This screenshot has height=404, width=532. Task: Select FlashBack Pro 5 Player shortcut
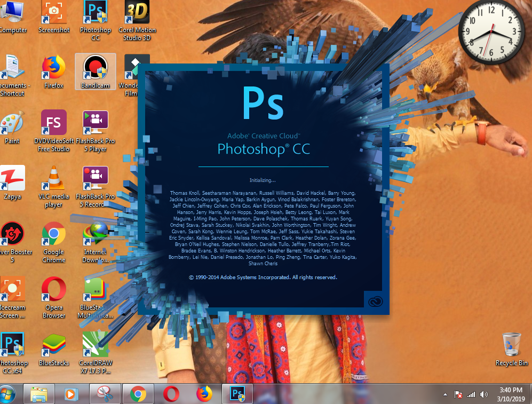coord(96,131)
